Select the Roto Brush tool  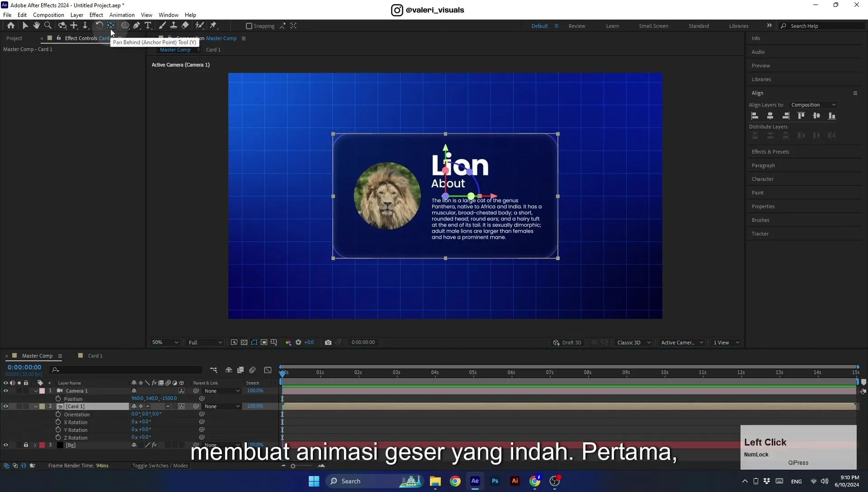(x=199, y=26)
